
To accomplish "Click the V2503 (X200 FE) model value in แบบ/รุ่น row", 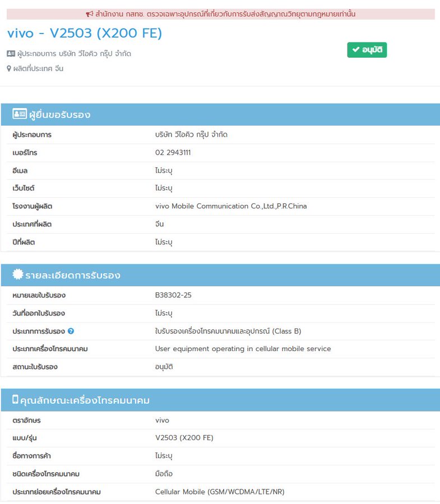I will 184,438.
